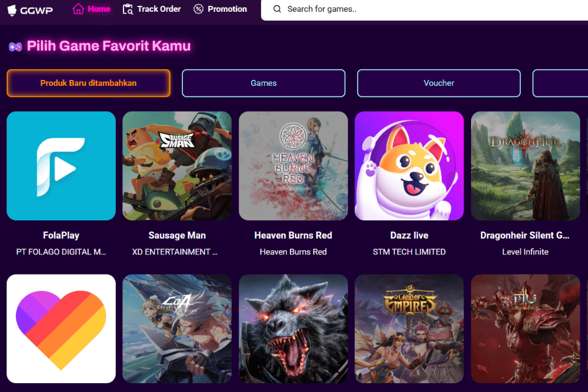Click the Home house icon
Image resolution: width=588 pixels, height=392 pixels.
[78, 9]
